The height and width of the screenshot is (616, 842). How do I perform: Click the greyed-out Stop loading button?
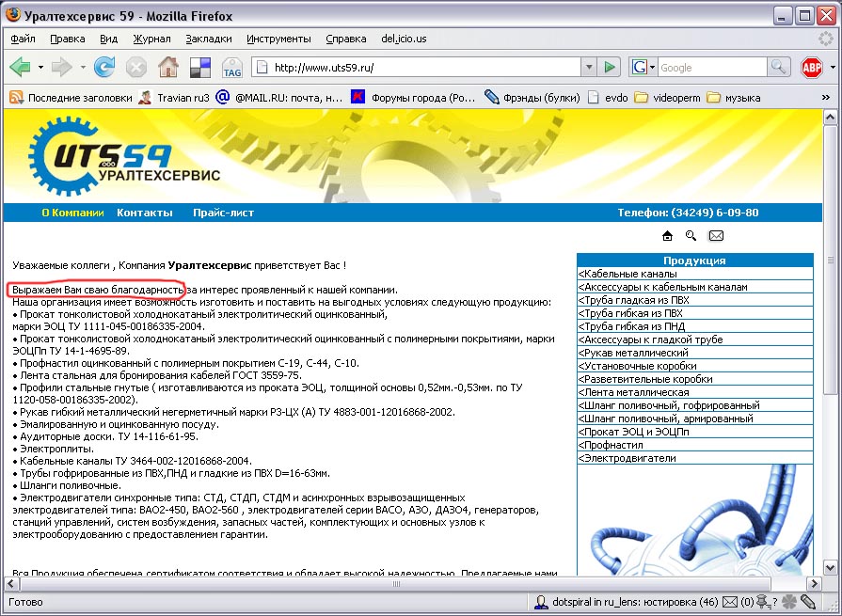pyautogui.click(x=135, y=68)
